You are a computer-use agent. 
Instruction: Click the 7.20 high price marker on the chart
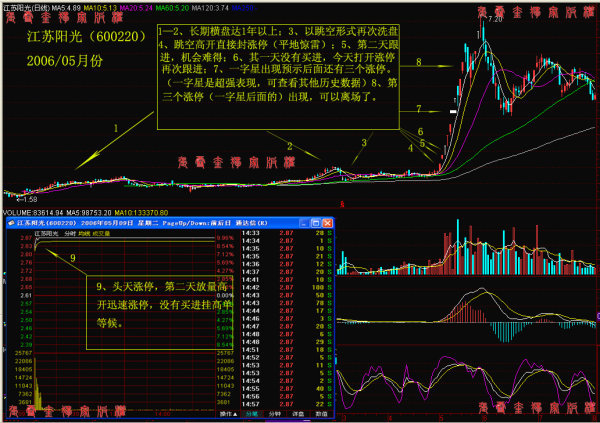495,19
